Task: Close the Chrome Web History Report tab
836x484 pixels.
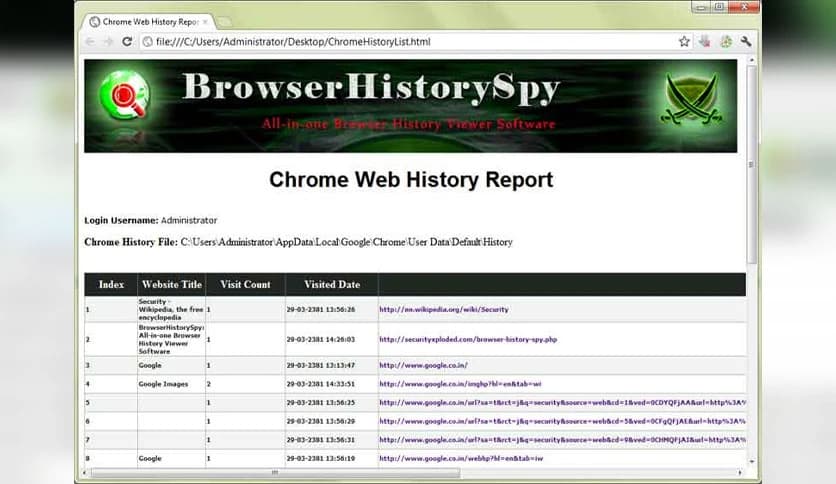Action: pos(205,22)
